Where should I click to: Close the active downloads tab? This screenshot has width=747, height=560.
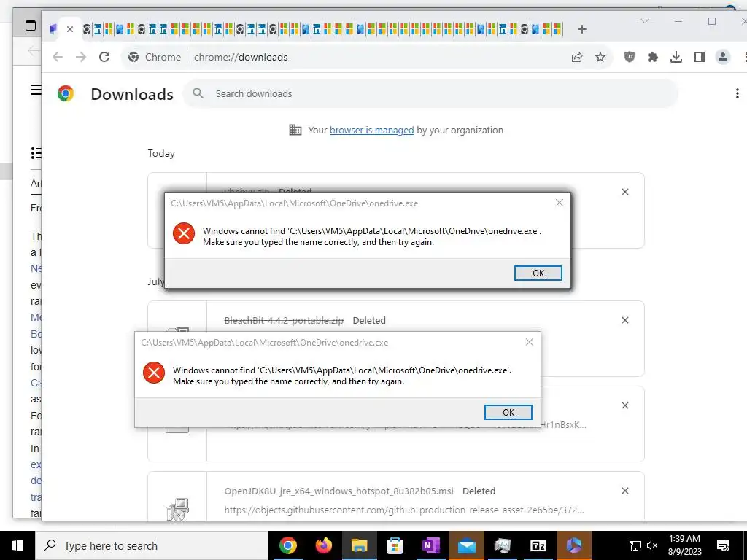click(x=70, y=29)
